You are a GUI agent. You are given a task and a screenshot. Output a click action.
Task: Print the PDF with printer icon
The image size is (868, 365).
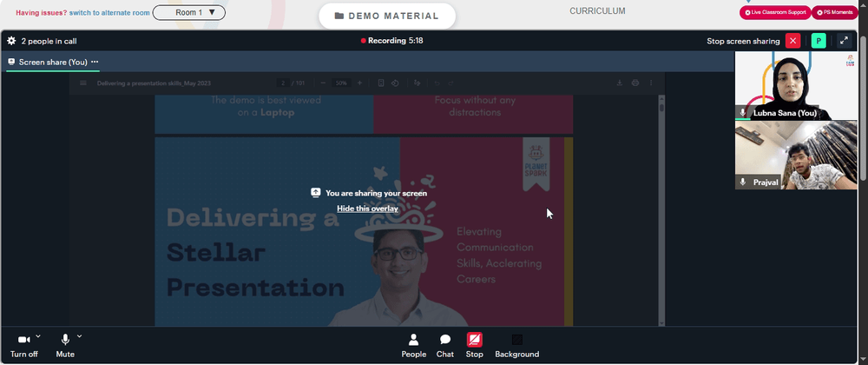point(635,83)
